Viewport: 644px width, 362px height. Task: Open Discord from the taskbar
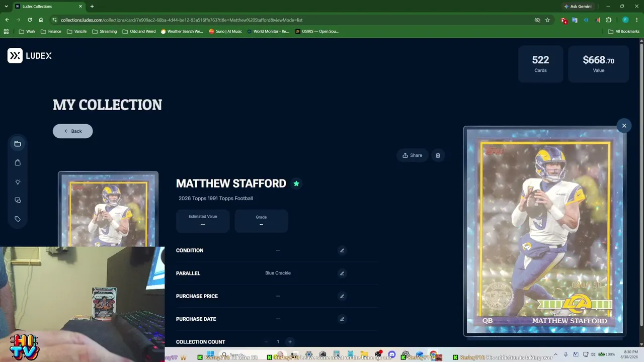392,355
